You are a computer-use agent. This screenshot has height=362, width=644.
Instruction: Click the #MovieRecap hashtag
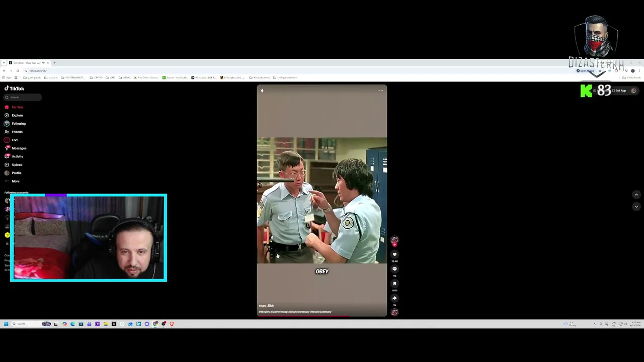click(279, 312)
